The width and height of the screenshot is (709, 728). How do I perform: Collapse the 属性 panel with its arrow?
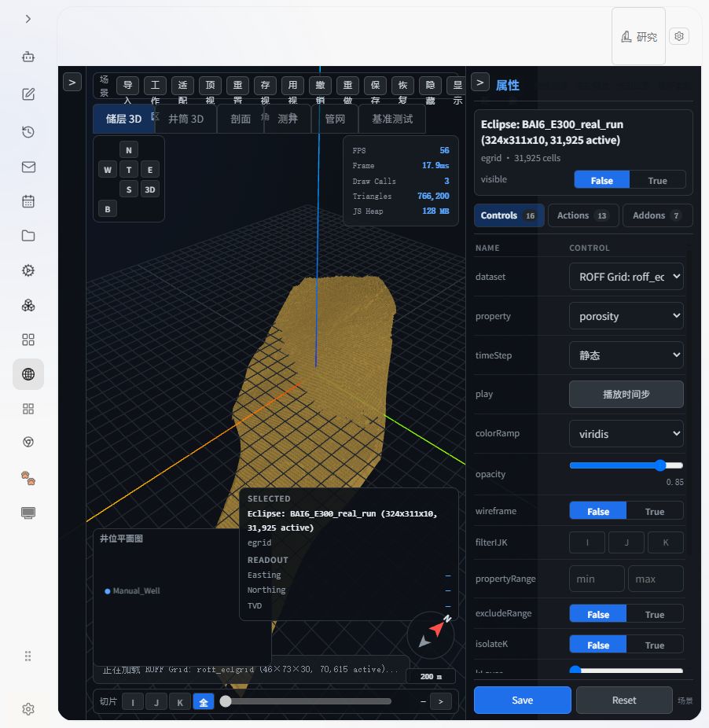click(480, 83)
